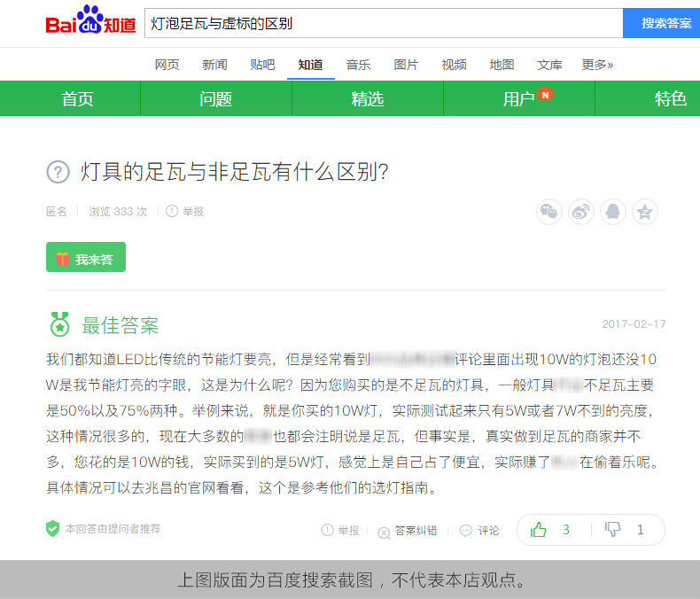Click the question mark icon beside title
Viewport: 700px width, 599px height.
click(x=58, y=172)
